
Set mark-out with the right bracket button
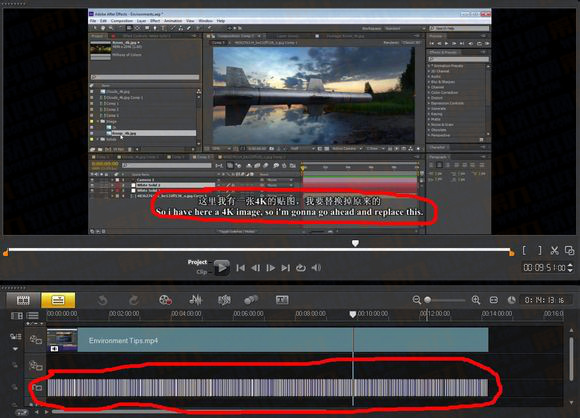[540, 250]
